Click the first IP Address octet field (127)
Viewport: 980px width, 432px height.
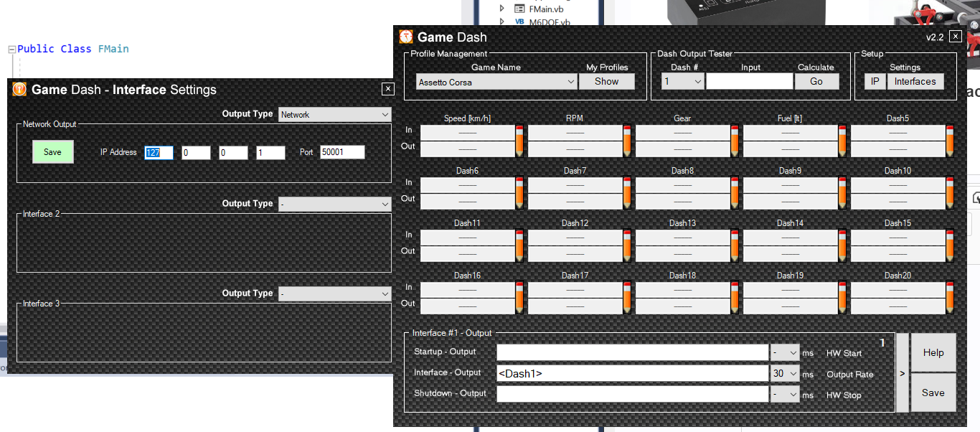pos(159,153)
